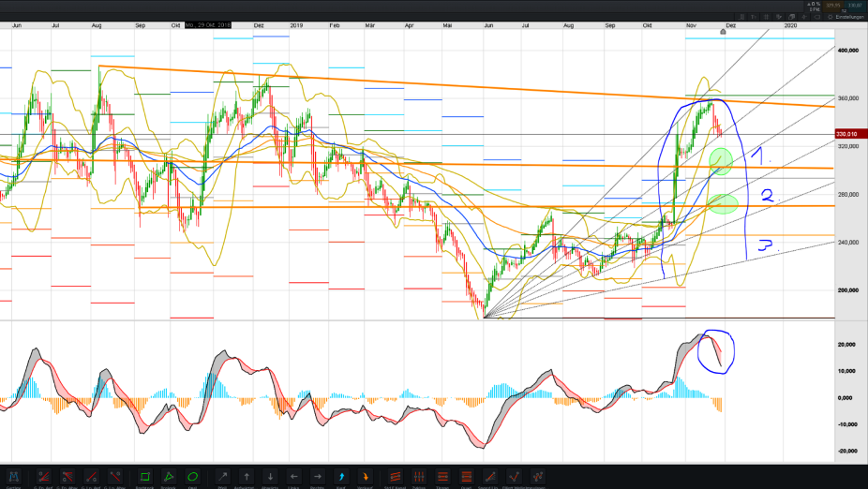This screenshot has width=868, height=489.
Task: Click the note/label icon beside Einstellungen
Action: tap(817, 17)
